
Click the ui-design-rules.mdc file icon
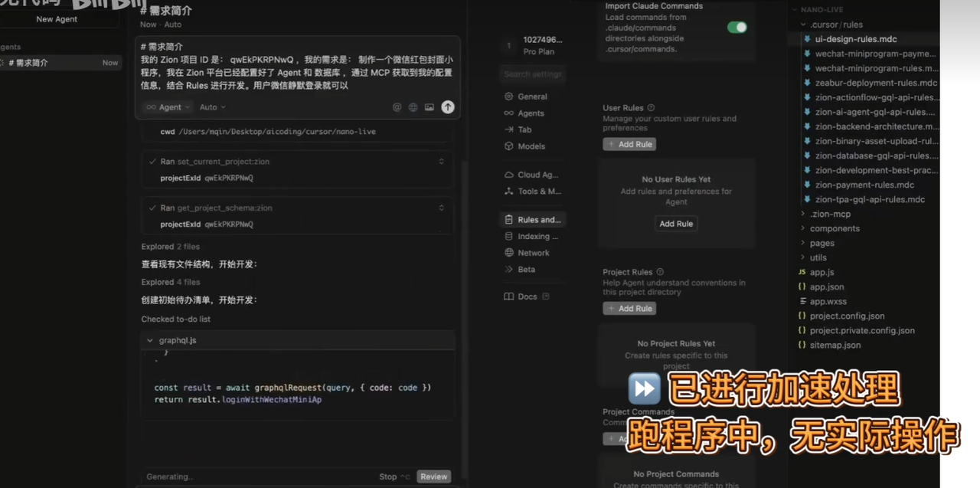[807, 39]
